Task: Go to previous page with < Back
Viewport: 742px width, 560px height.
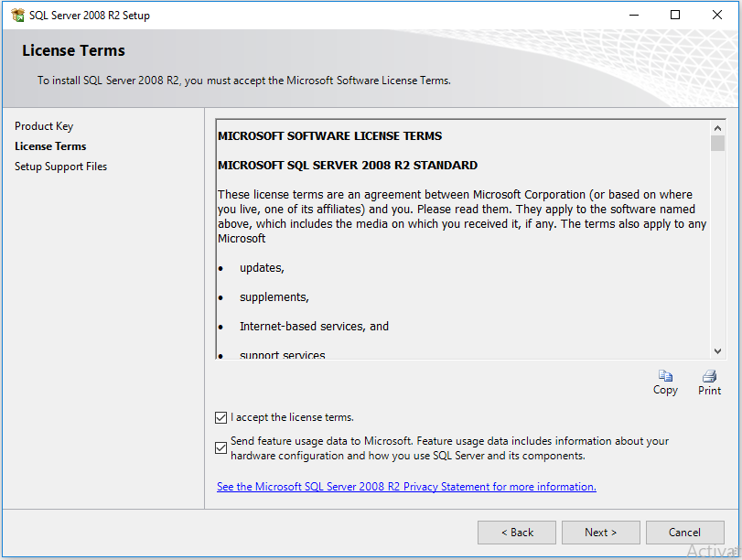Action: (517, 533)
